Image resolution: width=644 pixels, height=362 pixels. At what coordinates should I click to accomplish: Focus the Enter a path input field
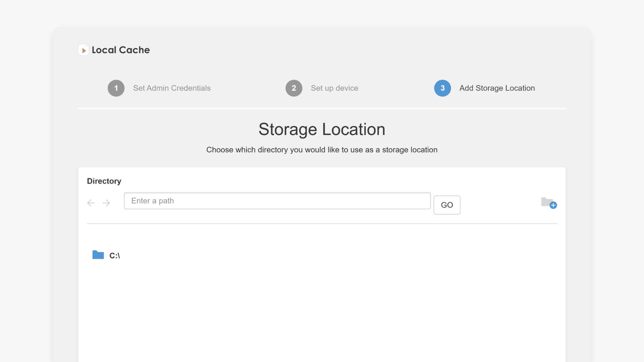pyautogui.click(x=277, y=201)
